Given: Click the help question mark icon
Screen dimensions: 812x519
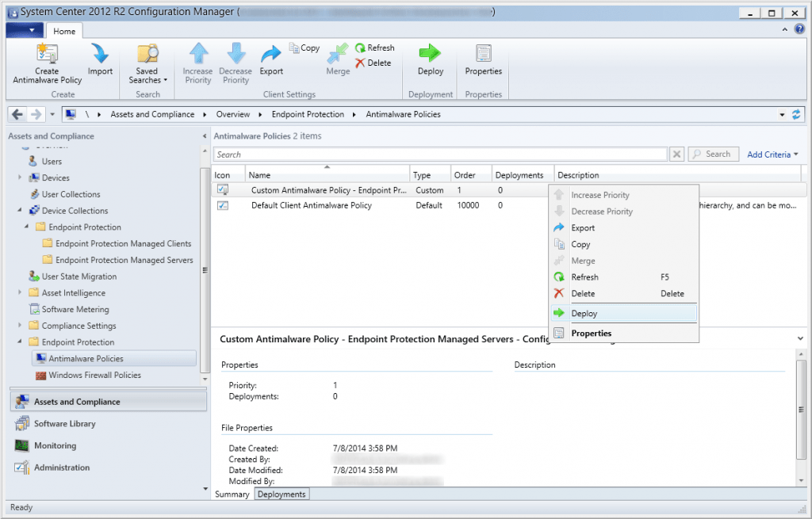Looking at the screenshot, I should (799, 29).
